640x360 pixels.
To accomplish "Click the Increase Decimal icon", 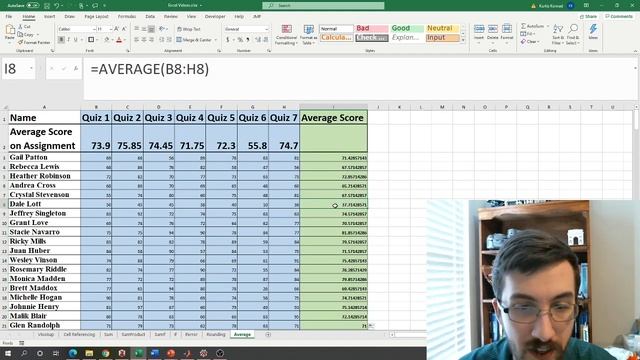I will click(258, 40).
